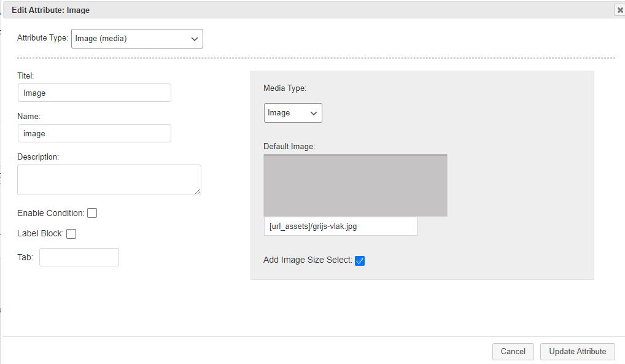Grab the Description textarea resize handle

pyautogui.click(x=198, y=192)
